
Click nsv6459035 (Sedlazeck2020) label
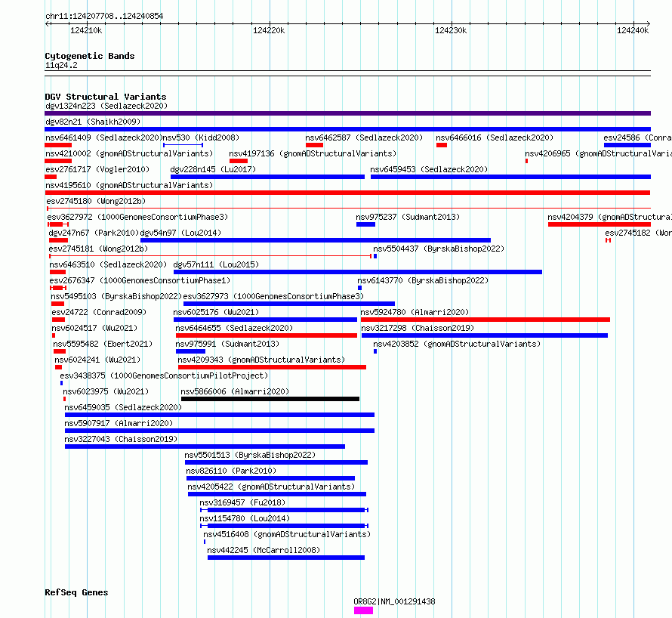(x=123, y=407)
